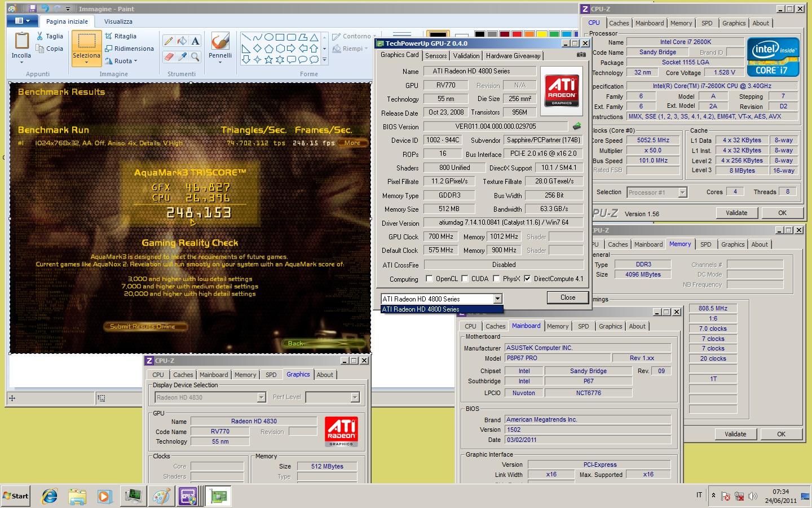Screen dimensions: 812x508
Task: Click Taglia (cut) scissors icon
Action: [x=39, y=36]
